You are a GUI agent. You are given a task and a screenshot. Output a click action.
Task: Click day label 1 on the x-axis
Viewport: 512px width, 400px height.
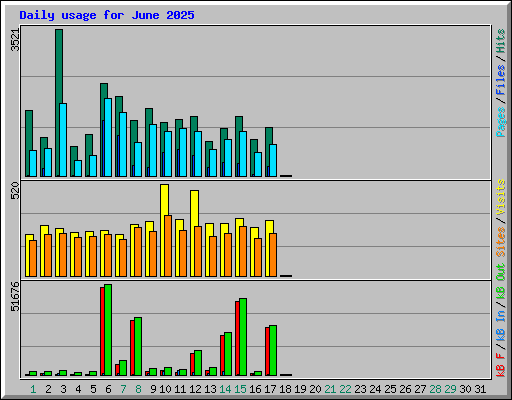pos(33,389)
